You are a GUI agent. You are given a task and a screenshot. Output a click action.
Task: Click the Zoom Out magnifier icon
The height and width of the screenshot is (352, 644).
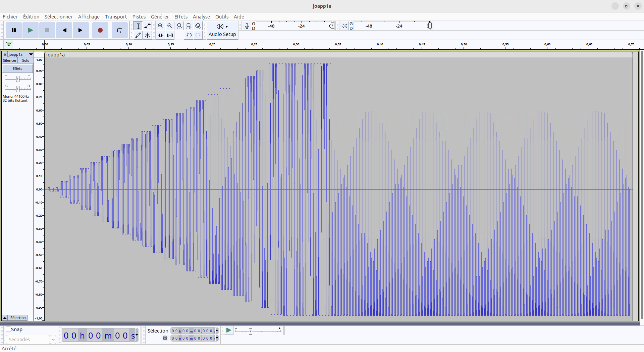170,26
